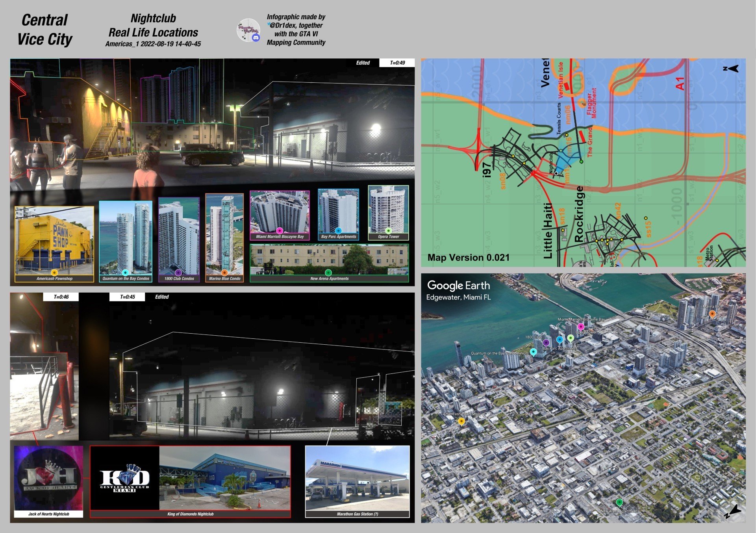Click the T=0:45 lit building game screenshot

[262, 366]
